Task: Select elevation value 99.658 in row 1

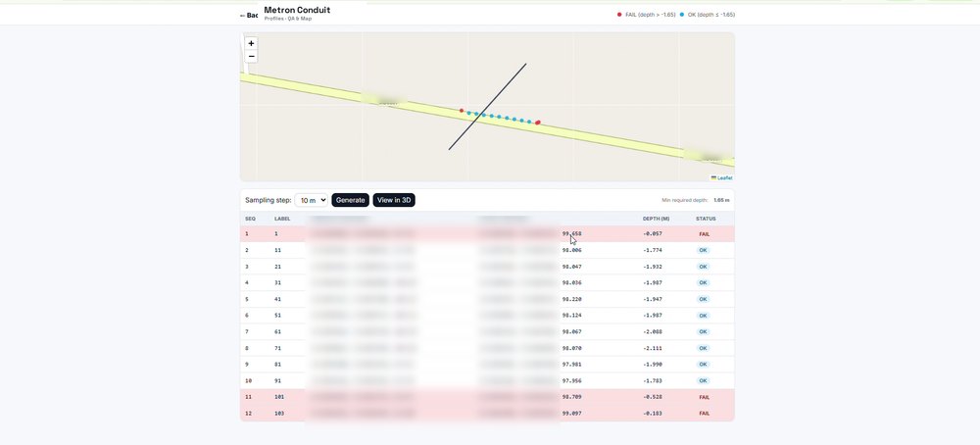Action: (572, 233)
